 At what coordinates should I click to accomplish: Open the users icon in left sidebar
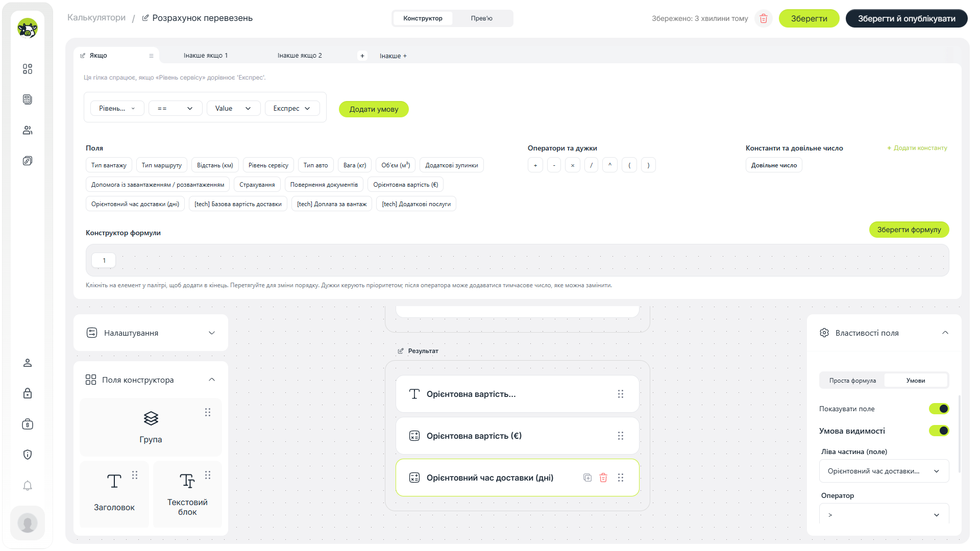point(28,130)
